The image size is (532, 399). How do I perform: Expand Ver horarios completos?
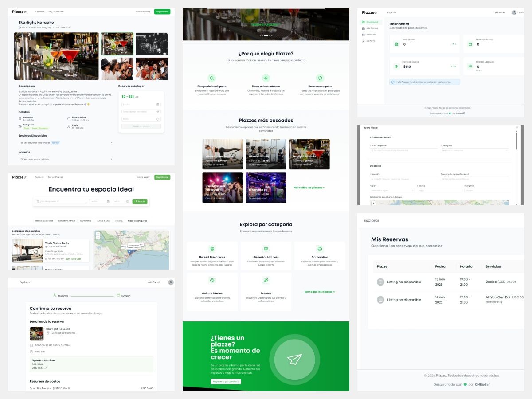[66, 159]
